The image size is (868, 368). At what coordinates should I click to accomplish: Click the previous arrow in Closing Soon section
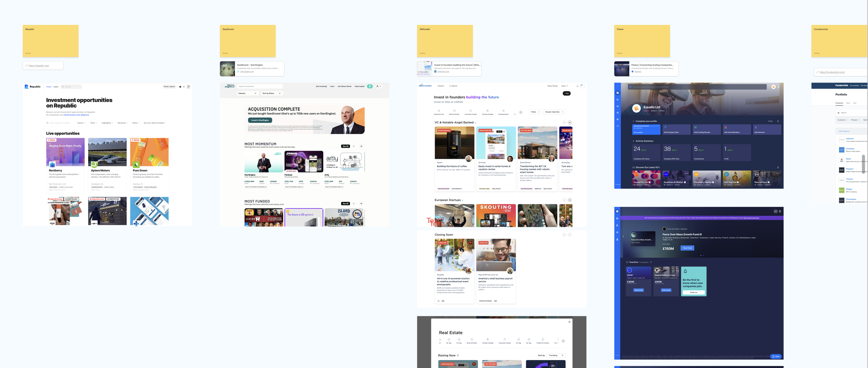564,235
